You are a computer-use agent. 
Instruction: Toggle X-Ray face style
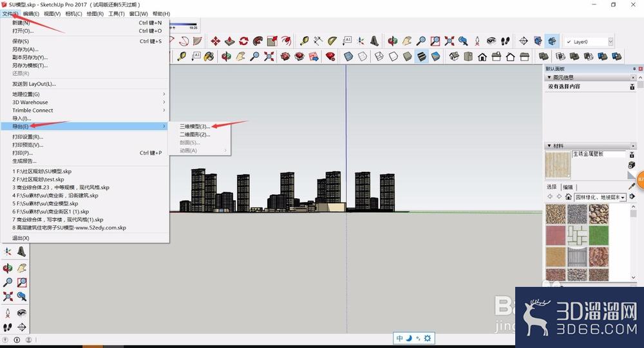click(348, 57)
